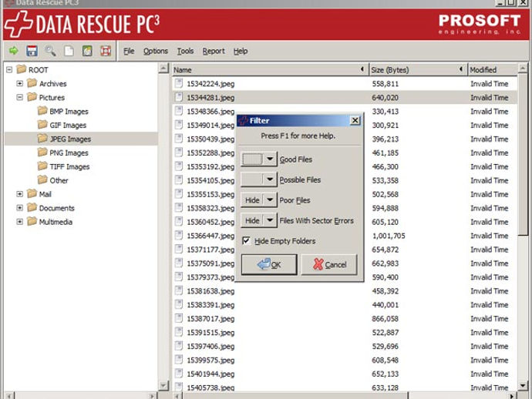The width and height of the screenshot is (532, 399).
Task: Select the PNG Images folder
Action: point(69,153)
